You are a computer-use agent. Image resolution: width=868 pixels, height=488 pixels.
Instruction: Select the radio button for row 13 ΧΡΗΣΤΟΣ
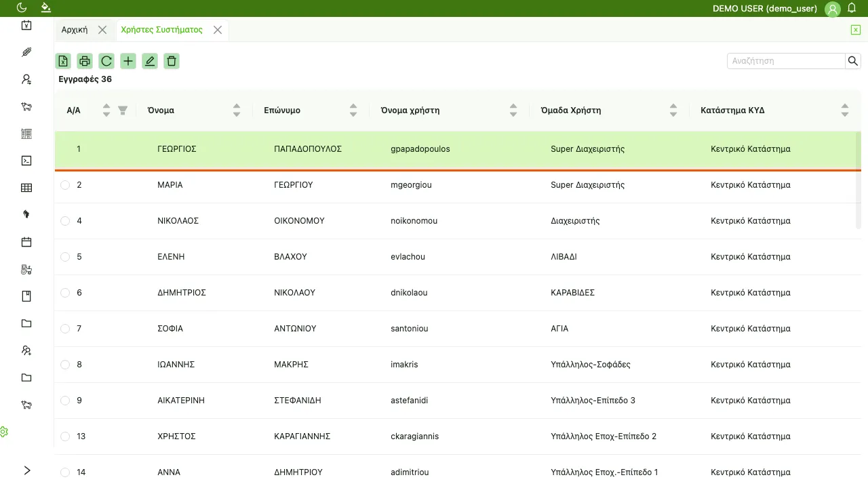[65, 436]
